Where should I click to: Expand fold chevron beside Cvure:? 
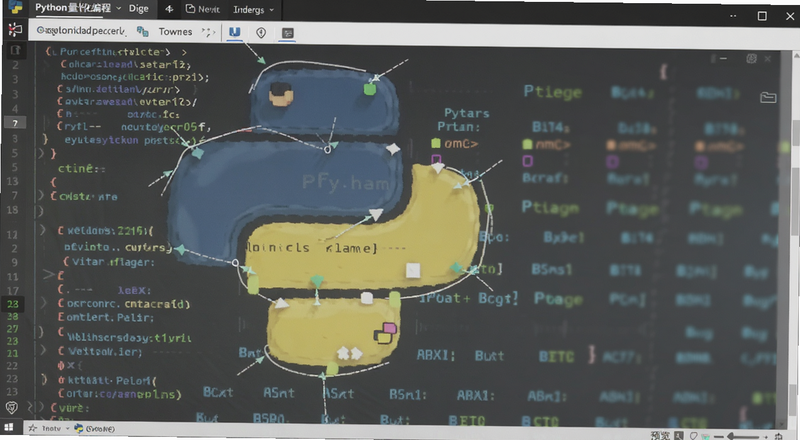click(x=42, y=407)
